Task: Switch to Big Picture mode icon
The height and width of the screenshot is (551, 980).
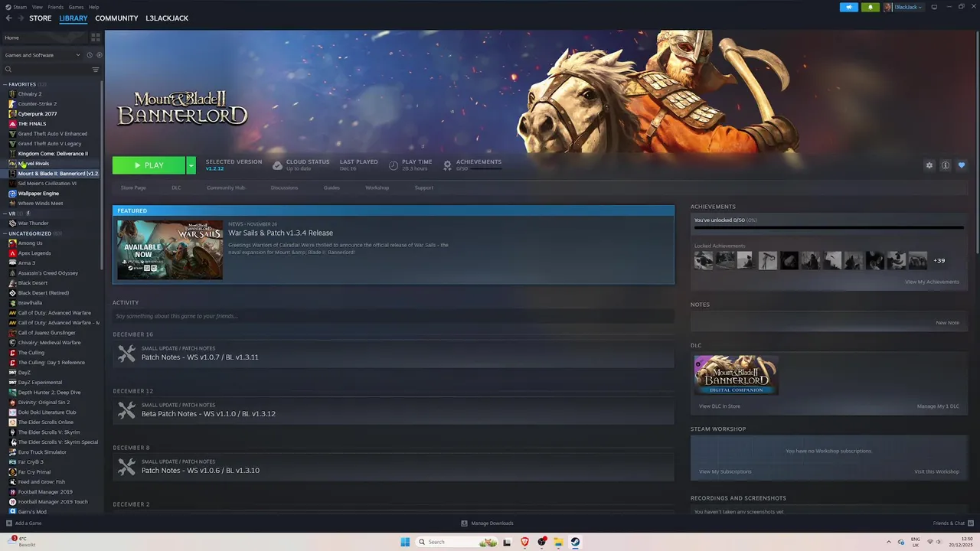Action: [x=934, y=7]
